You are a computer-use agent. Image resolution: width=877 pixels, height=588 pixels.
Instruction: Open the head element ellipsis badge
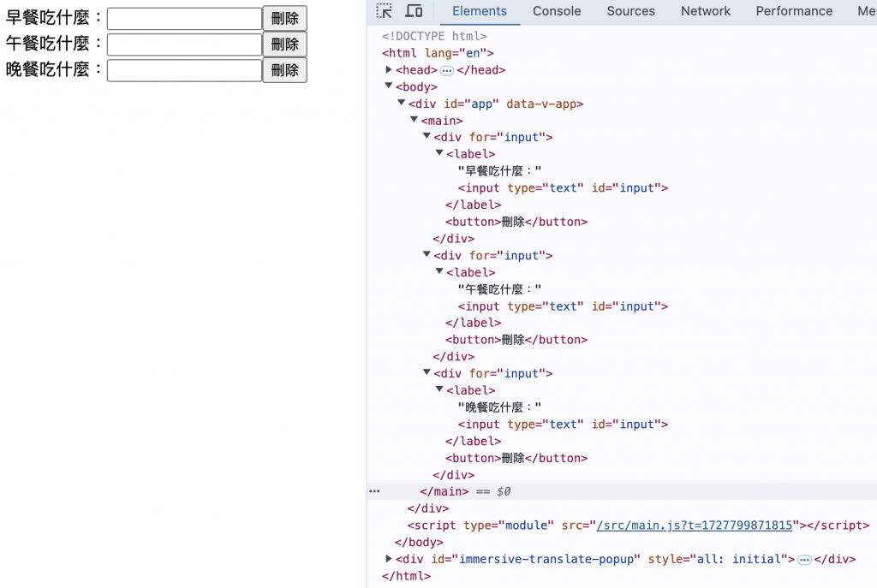click(x=446, y=70)
